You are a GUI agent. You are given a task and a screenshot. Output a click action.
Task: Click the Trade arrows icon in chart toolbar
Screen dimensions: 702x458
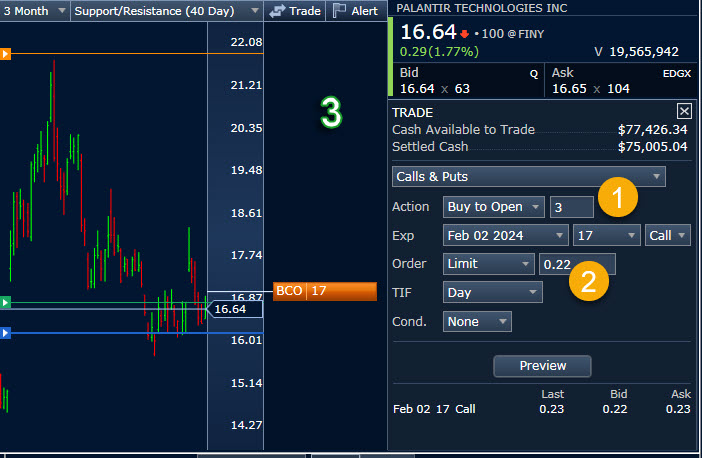(278, 11)
